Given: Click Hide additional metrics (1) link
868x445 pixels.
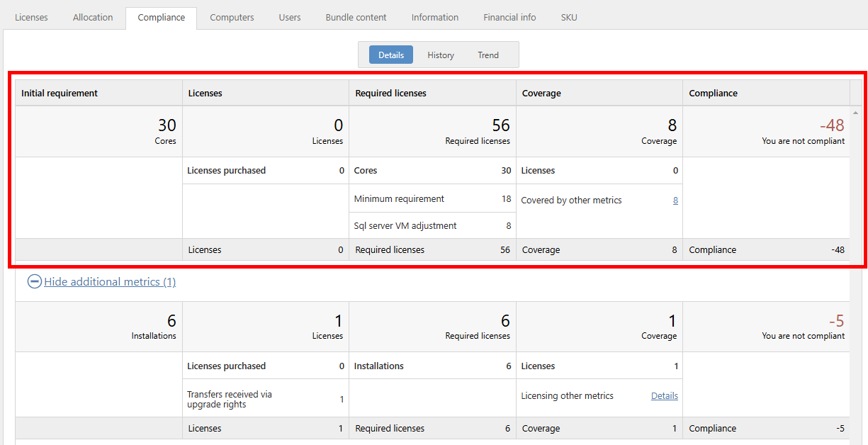Looking at the screenshot, I should tap(110, 281).
